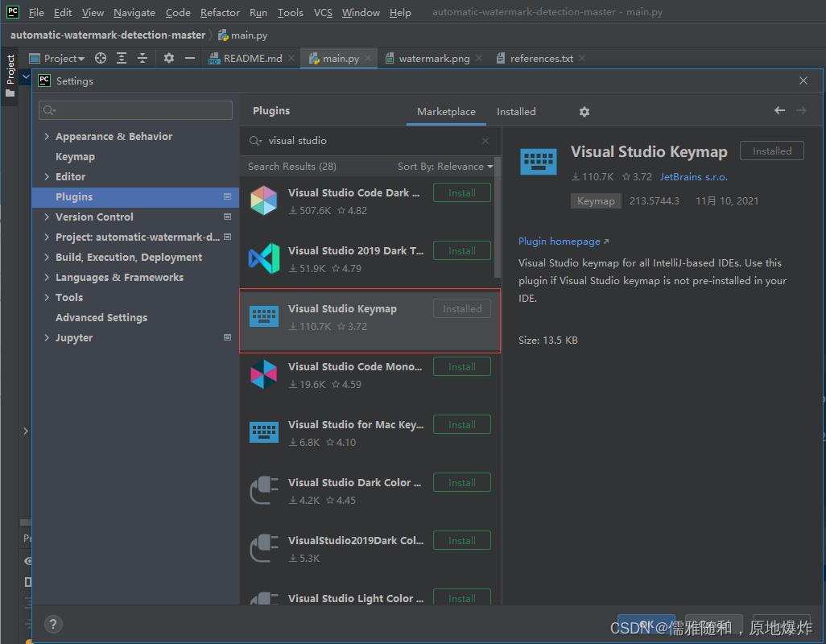Expand Project: automatic-watermark-d... node
Image resolution: width=826 pixels, height=644 pixels.
click(47, 237)
